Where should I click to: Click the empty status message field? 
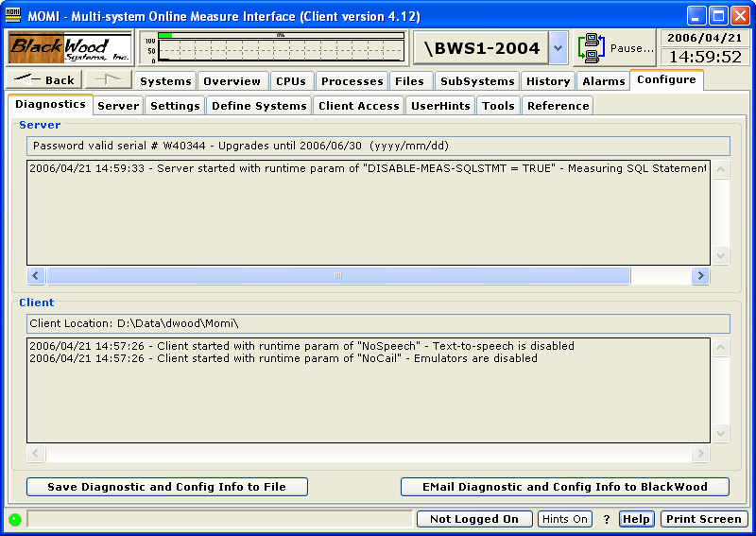point(220,519)
